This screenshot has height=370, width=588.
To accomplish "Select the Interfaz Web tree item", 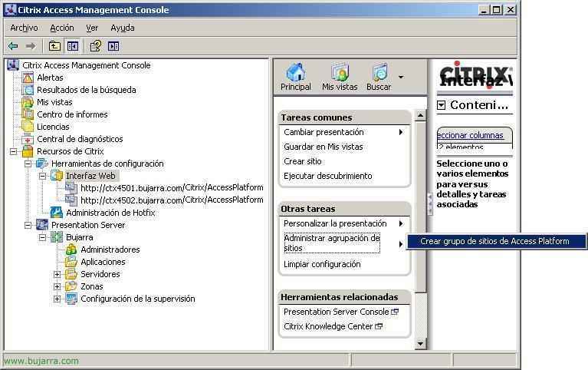I will (90, 176).
